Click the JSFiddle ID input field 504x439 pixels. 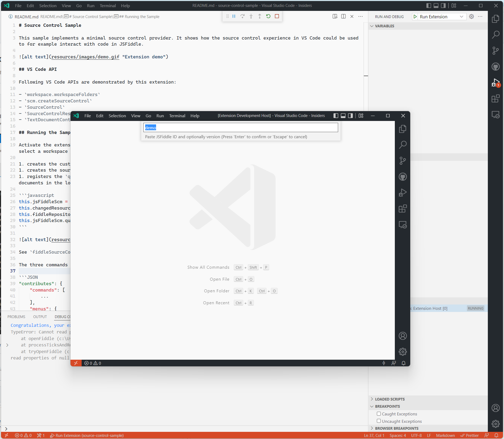click(241, 127)
